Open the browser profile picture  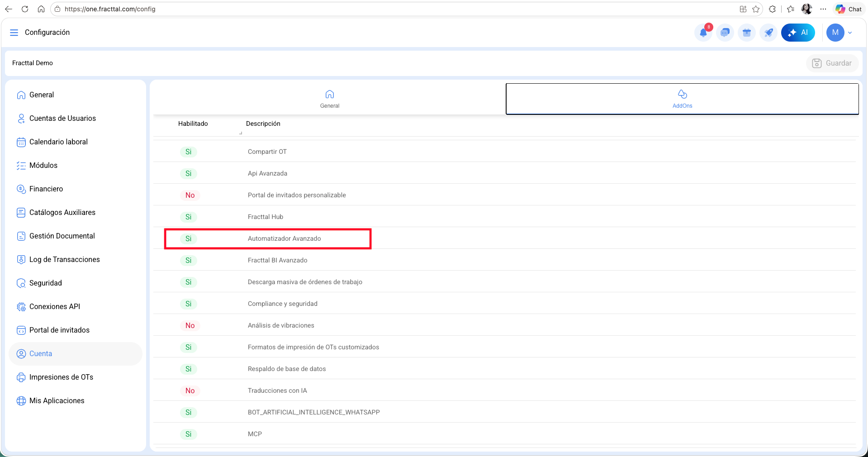[806, 9]
